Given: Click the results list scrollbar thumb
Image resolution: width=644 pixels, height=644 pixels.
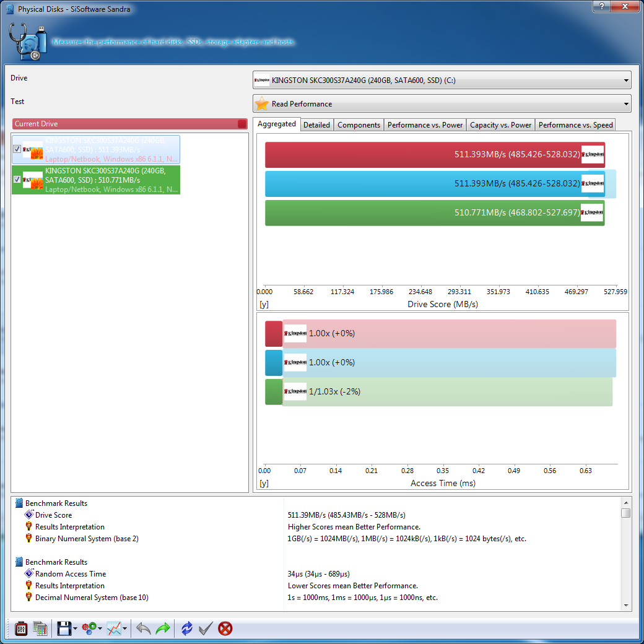Looking at the screenshot, I should click(625, 513).
